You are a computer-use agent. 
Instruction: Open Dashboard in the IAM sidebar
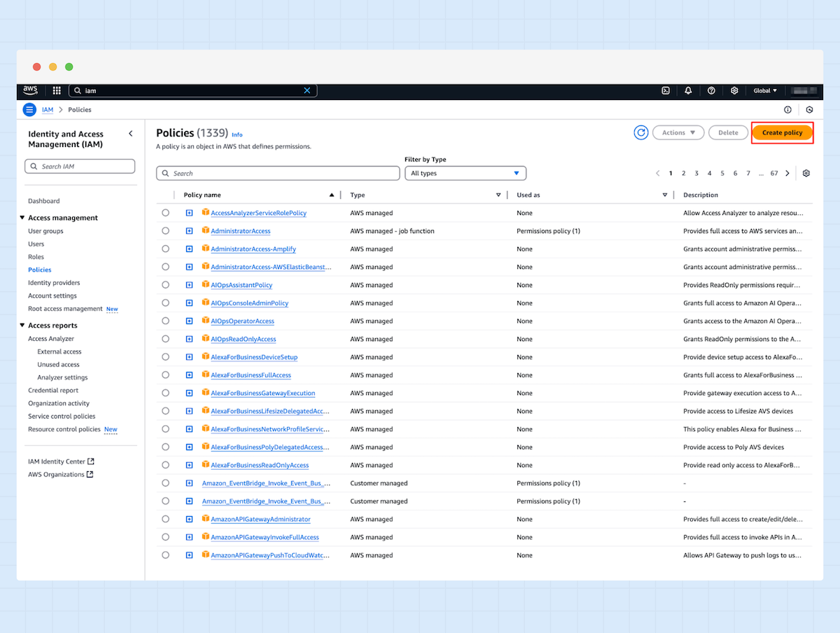[x=44, y=201]
